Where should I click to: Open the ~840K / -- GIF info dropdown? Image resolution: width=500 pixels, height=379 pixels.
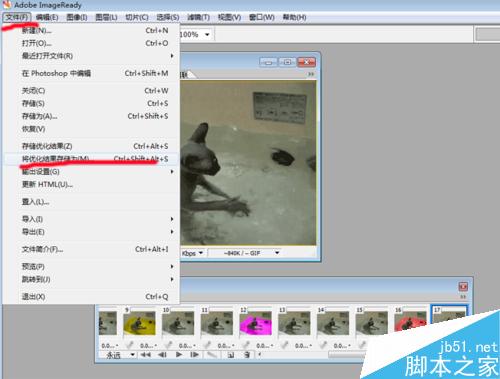(x=277, y=253)
